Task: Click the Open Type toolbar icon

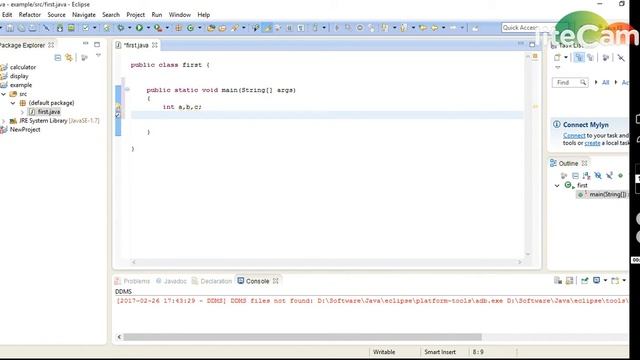Action: [211, 28]
